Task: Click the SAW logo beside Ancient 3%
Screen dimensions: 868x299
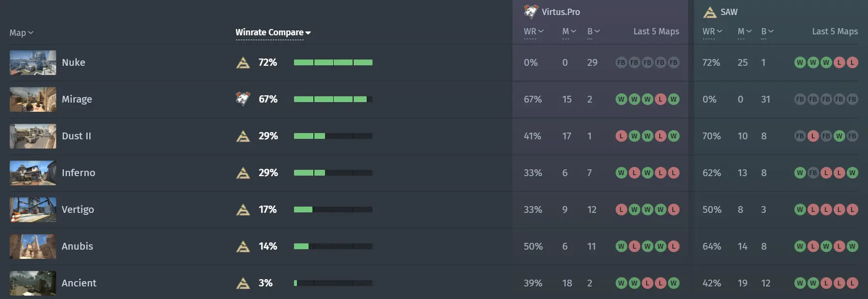Action: [243, 283]
